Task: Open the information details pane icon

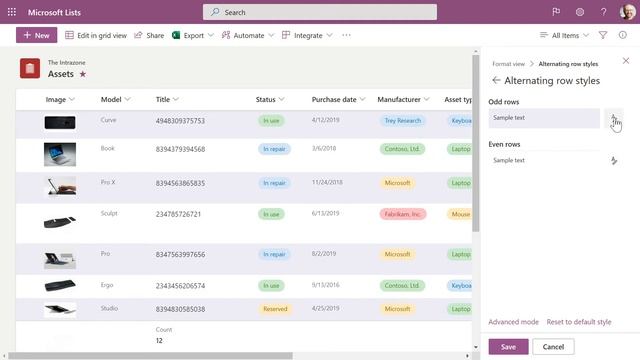Action: (622, 36)
